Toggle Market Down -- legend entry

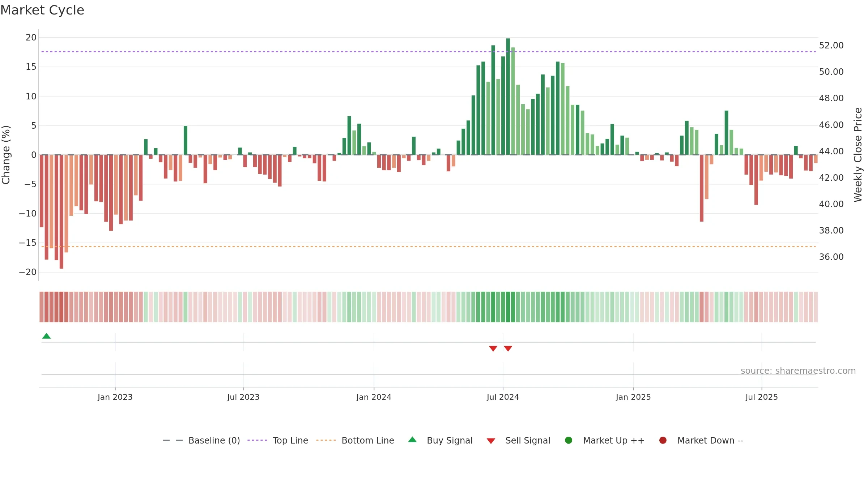[701, 440]
